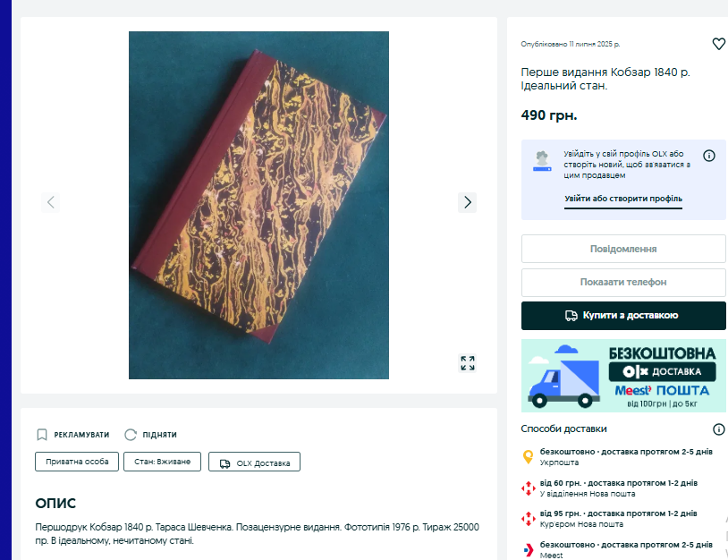
Task: Click Купити з доставкою button
Action: tap(623, 316)
